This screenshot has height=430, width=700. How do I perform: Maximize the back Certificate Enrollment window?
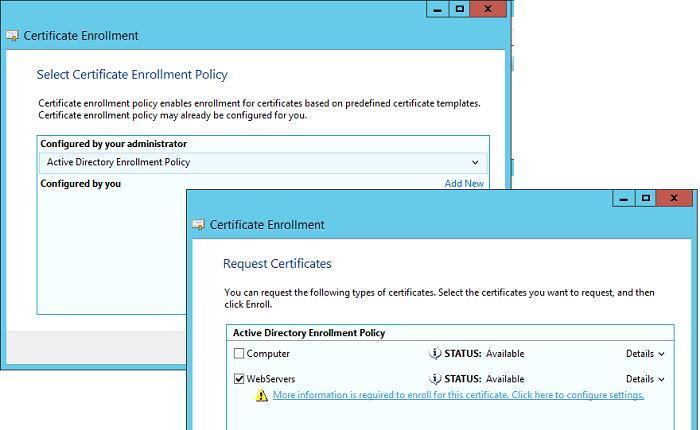click(459, 9)
